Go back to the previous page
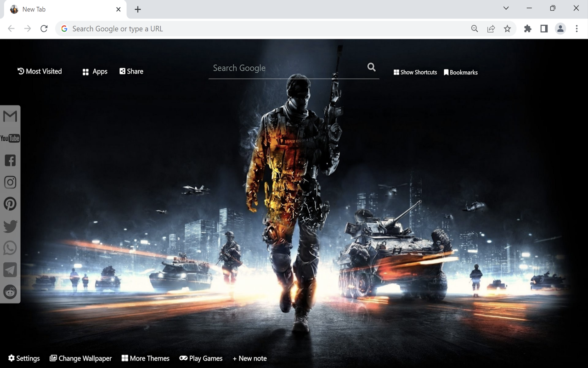588x368 pixels. (x=11, y=29)
